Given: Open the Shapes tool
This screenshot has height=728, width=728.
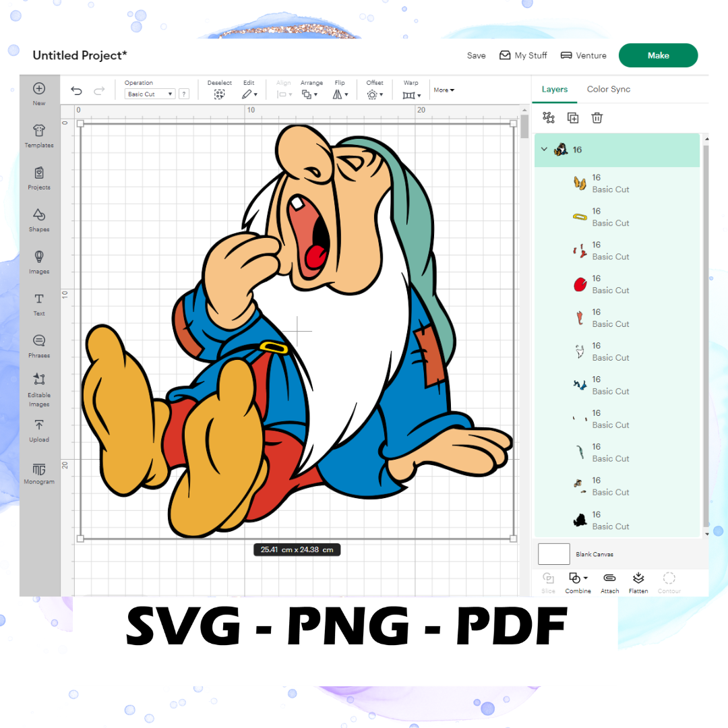Looking at the screenshot, I should [x=39, y=220].
